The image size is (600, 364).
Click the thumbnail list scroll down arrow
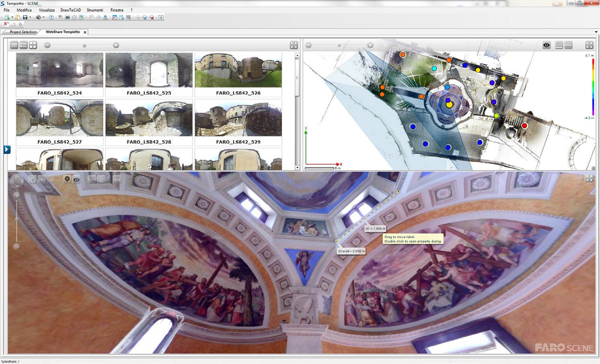(297, 167)
